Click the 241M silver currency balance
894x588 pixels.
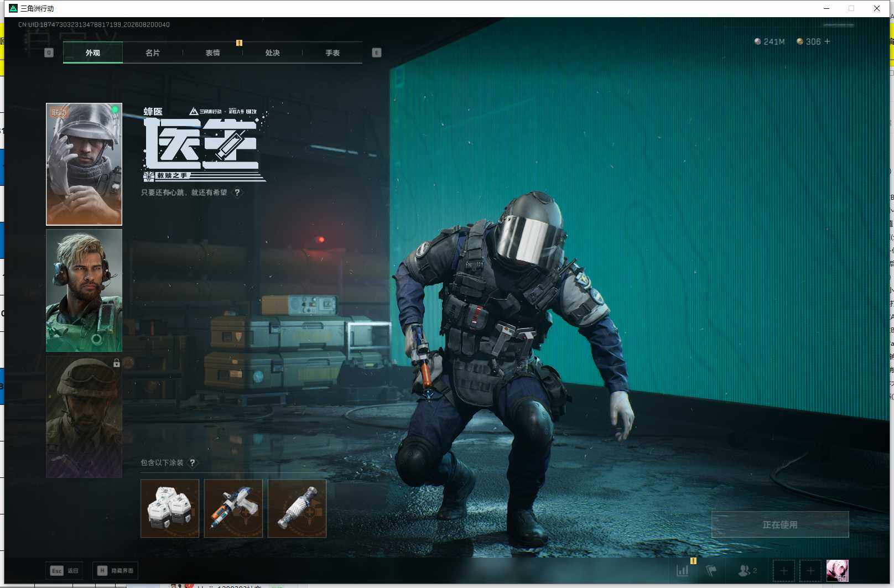click(x=770, y=41)
